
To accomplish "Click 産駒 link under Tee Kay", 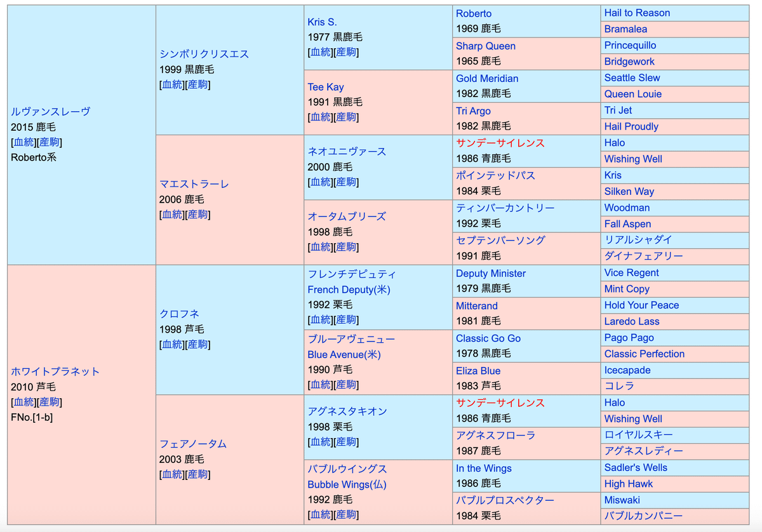I will [x=345, y=117].
